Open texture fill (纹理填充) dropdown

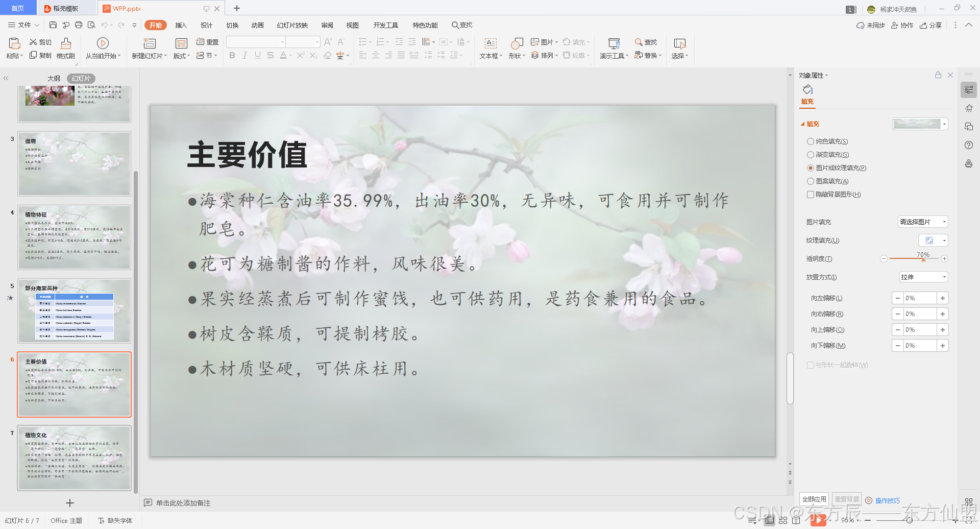[x=933, y=240]
